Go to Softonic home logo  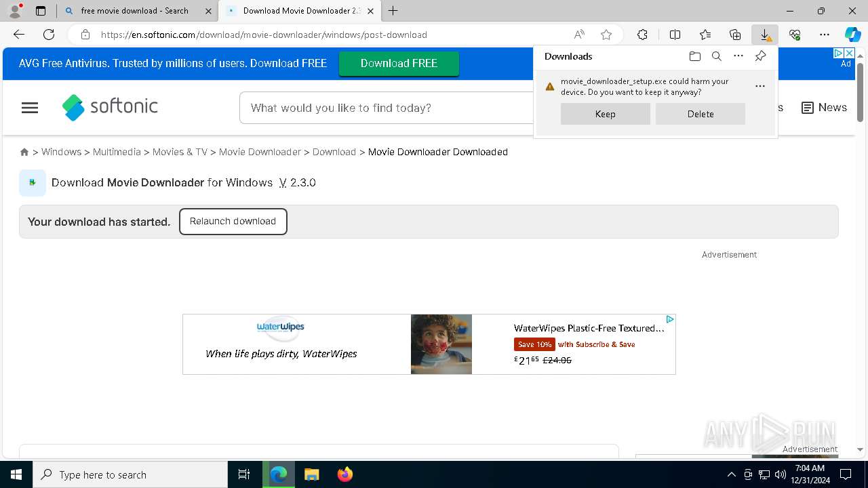click(x=110, y=107)
